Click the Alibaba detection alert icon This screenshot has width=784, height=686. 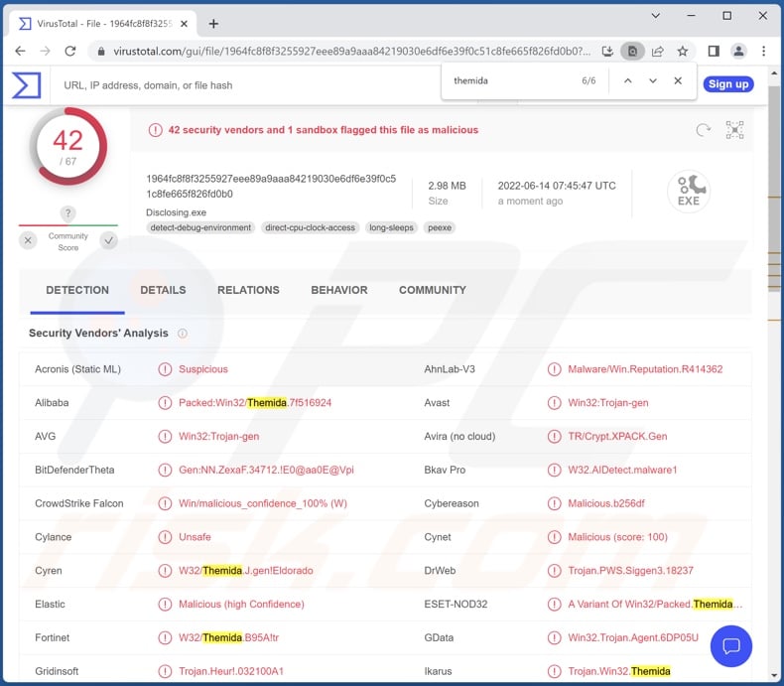(x=165, y=402)
